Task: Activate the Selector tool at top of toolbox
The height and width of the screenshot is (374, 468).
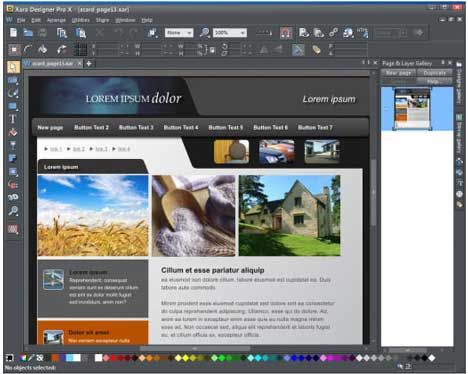Action: click(13, 67)
